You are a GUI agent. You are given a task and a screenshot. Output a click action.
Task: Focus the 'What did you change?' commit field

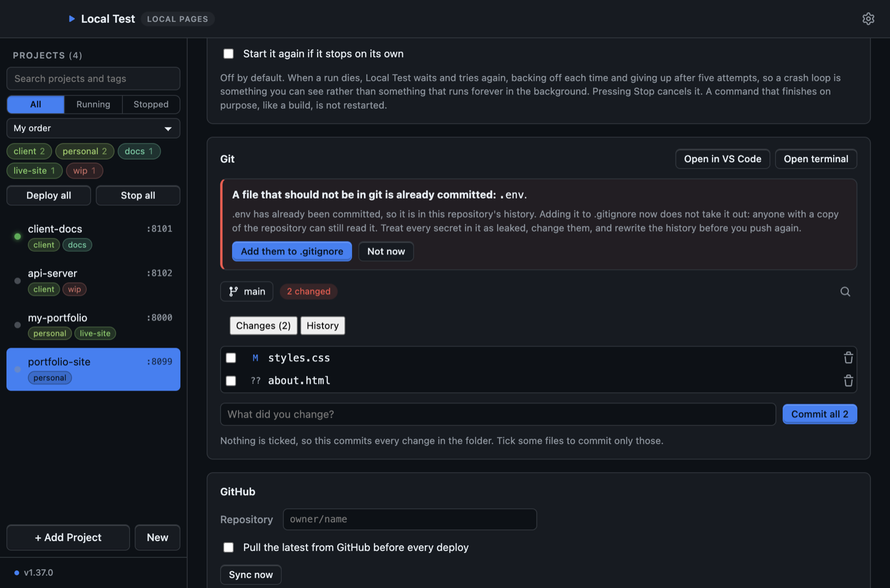tap(498, 414)
